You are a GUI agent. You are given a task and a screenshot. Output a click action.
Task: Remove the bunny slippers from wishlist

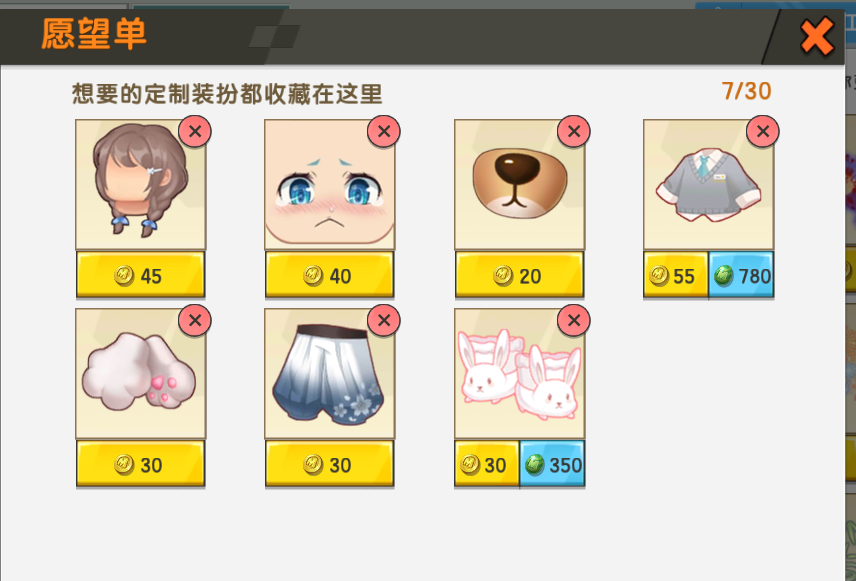(574, 320)
